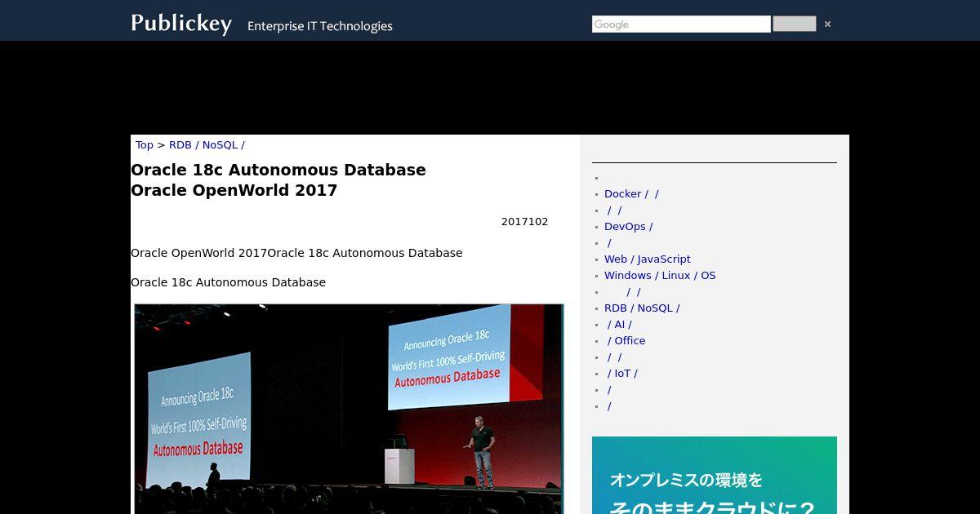The image size is (980, 514).
Task: Open Windows / Linux / OS category
Action: click(x=660, y=276)
